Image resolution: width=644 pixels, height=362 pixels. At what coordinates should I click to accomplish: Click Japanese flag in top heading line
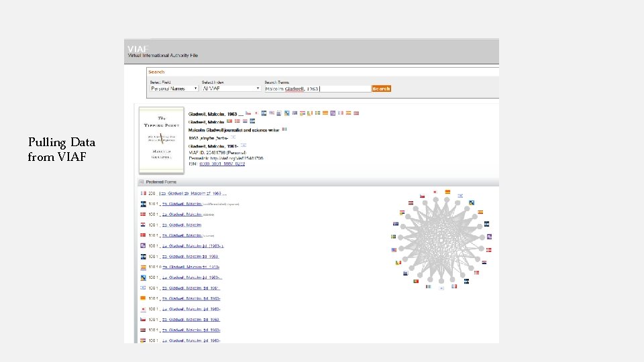pyautogui.click(x=256, y=113)
